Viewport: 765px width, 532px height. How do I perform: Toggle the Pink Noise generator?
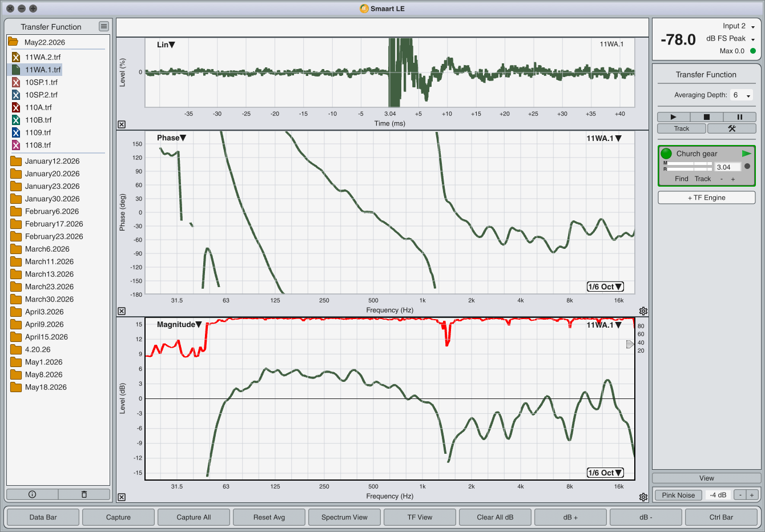point(678,495)
